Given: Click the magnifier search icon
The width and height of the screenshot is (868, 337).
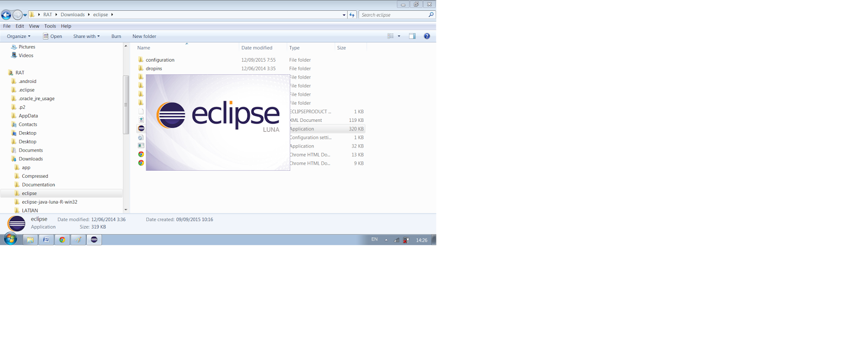Looking at the screenshot, I should (x=431, y=15).
